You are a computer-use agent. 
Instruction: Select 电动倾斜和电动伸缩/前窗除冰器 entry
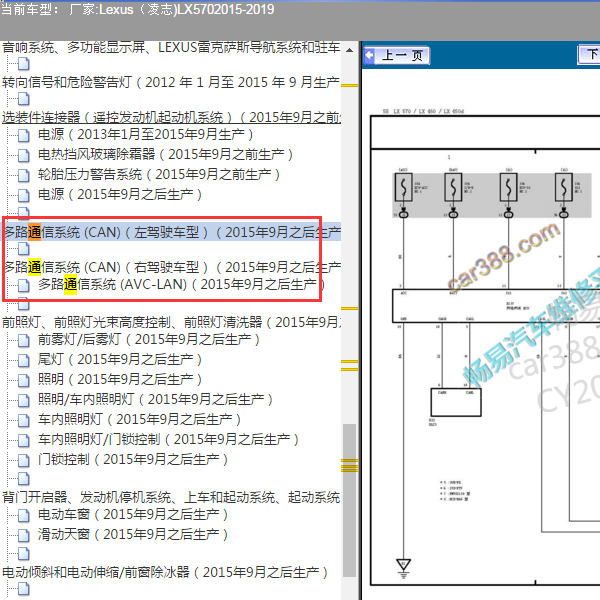165,572
